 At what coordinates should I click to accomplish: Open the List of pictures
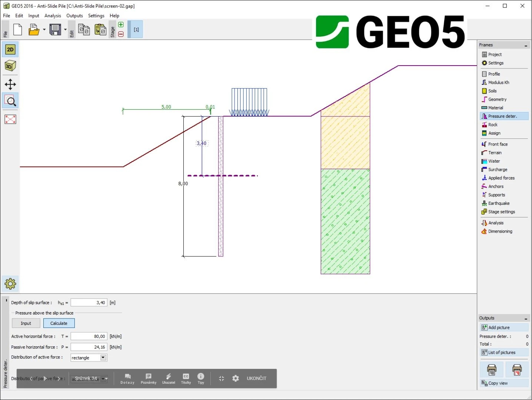(x=504, y=353)
